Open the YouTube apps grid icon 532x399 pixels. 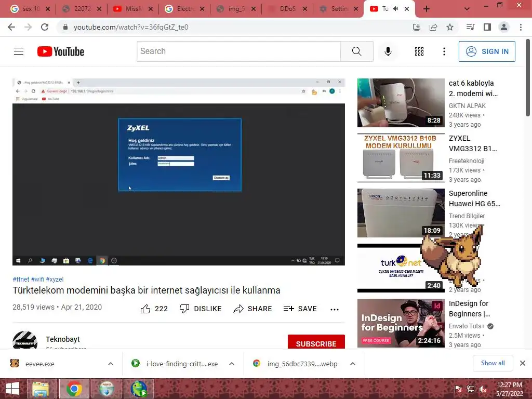[x=419, y=51]
